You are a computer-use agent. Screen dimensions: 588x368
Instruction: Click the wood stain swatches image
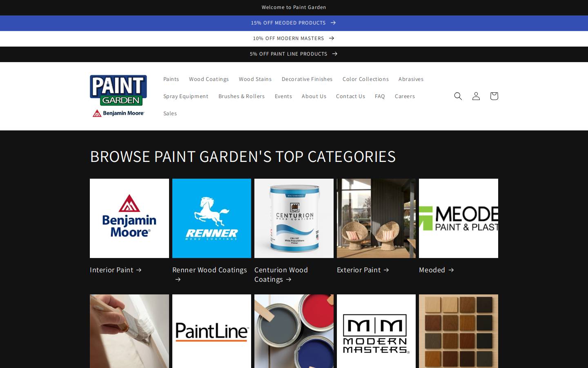coord(459,331)
